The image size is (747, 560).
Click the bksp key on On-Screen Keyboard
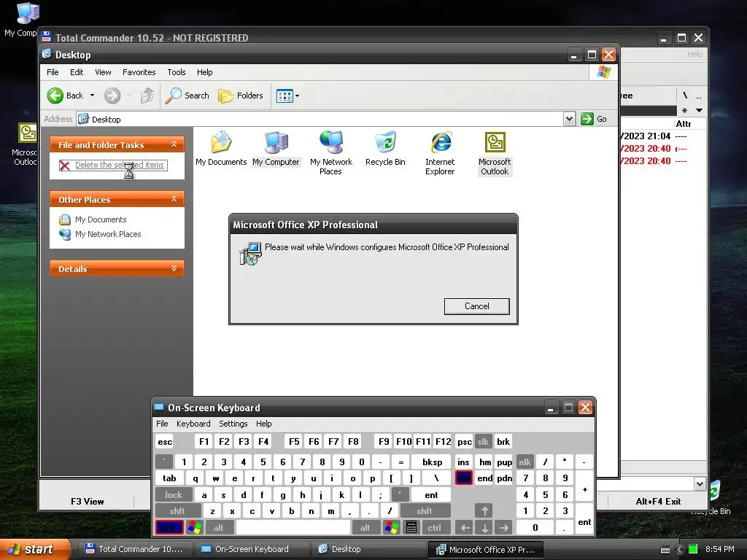(x=432, y=462)
